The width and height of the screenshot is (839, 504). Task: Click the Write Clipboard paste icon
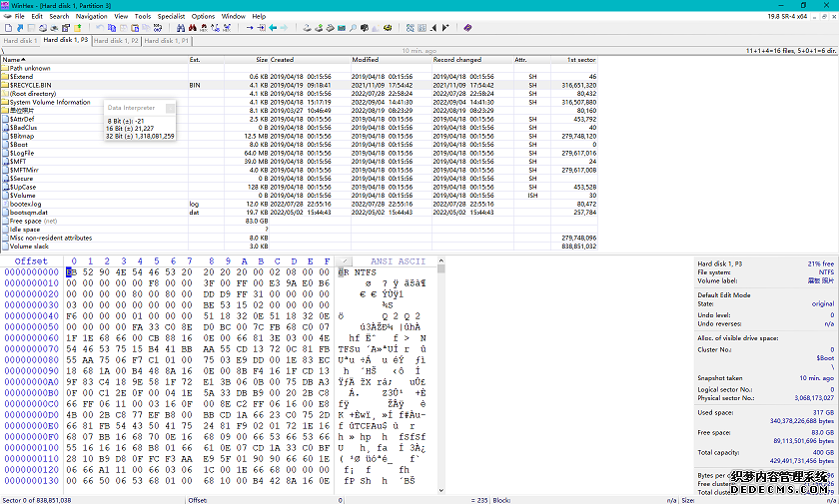[x=135, y=28]
